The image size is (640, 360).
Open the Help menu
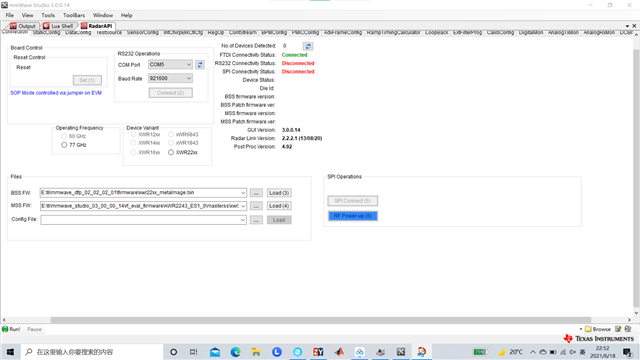tap(127, 15)
